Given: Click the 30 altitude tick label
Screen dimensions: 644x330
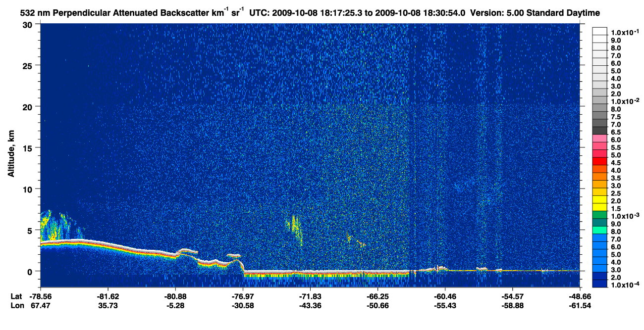Looking at the screenshot, I should coord(29,25).
